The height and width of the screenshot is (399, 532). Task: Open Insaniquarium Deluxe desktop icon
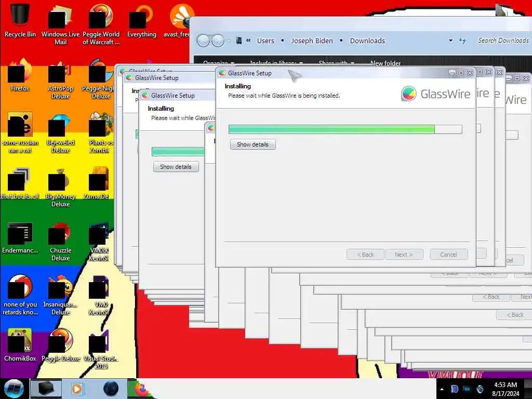click(x=60, y=295)
